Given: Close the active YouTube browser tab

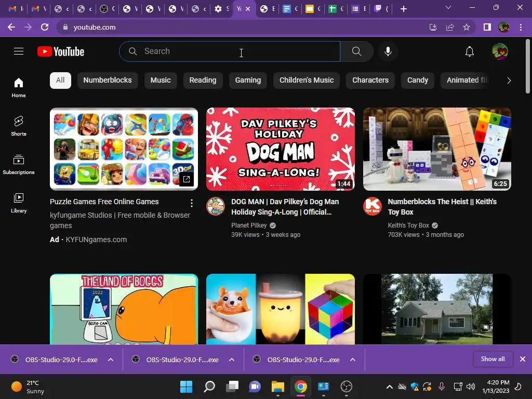Looking at the screenshot, I should coord(248,9).
